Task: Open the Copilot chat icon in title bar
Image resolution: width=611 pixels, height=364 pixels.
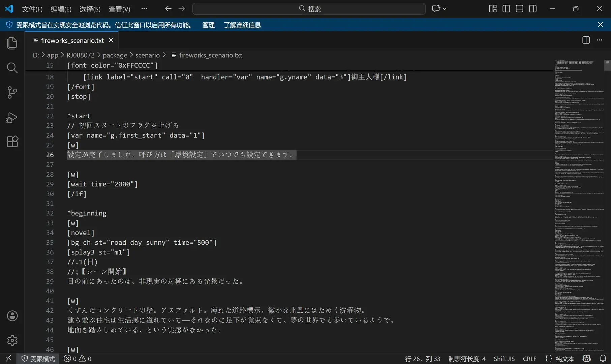Action: (436, 9)
